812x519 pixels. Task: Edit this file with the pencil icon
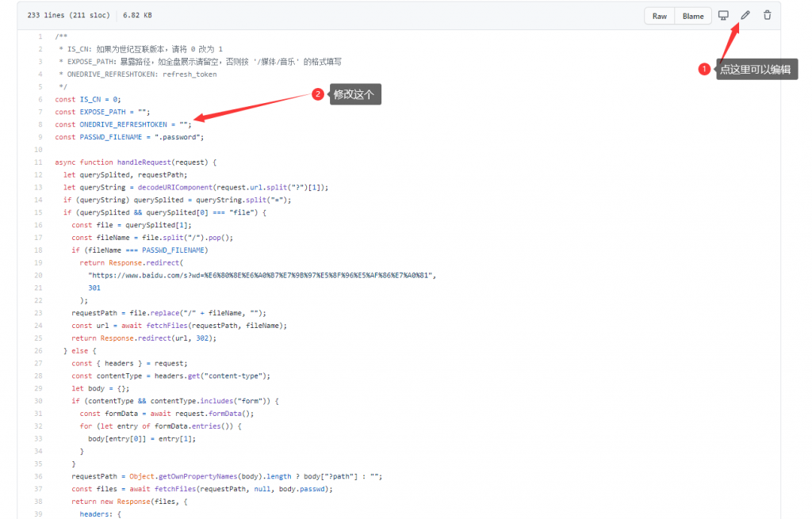[745, 16]
